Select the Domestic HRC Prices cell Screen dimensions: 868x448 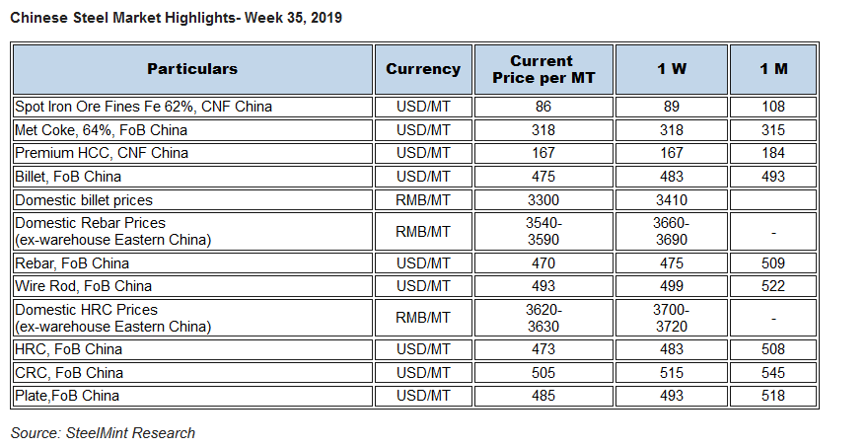point(192,318)
